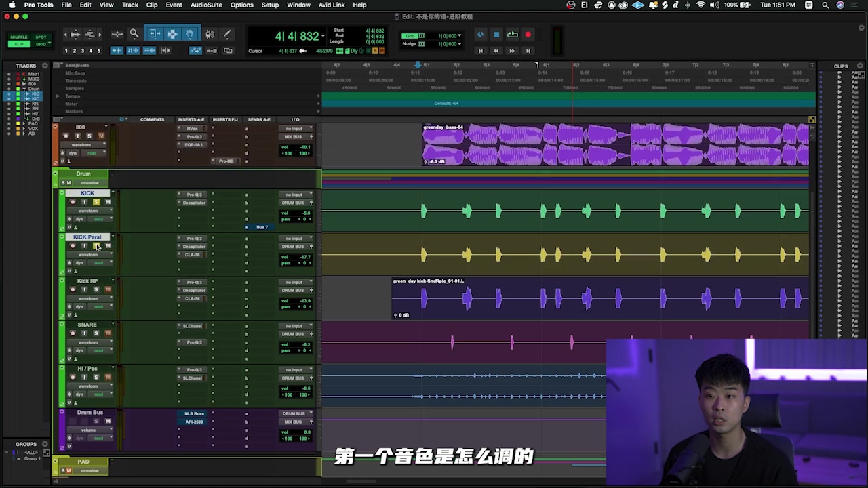Open CLA-76 insert on Kick RP track
The width and height of the screenshot is (868, 488).
pos(194,298)
